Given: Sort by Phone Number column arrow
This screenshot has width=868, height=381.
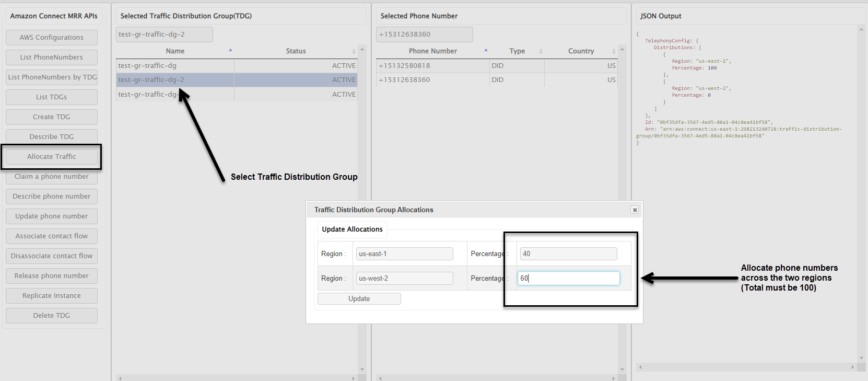Looking at the screenshot, I should tap(486, 50).
